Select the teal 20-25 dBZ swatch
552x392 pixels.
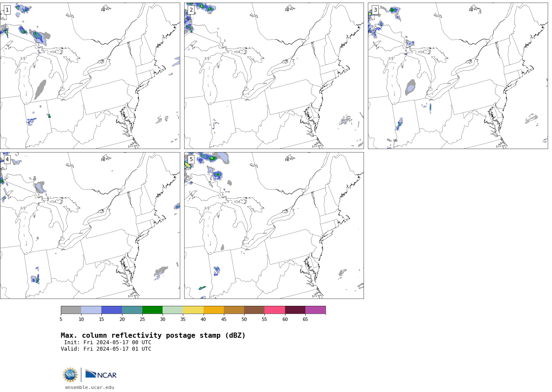[132, 310]
